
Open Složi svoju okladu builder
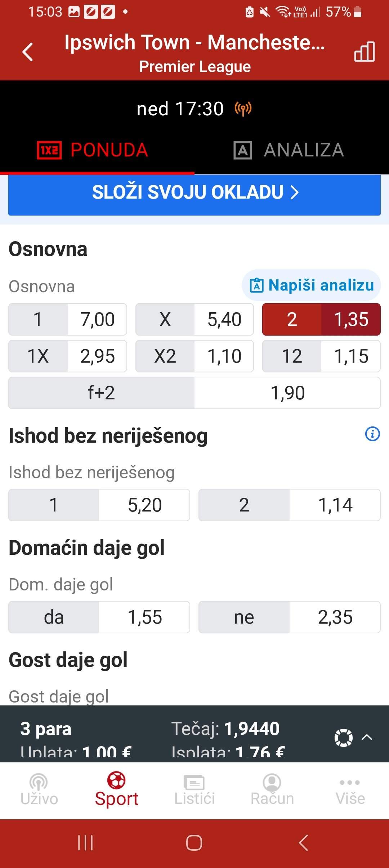point(194,192)
